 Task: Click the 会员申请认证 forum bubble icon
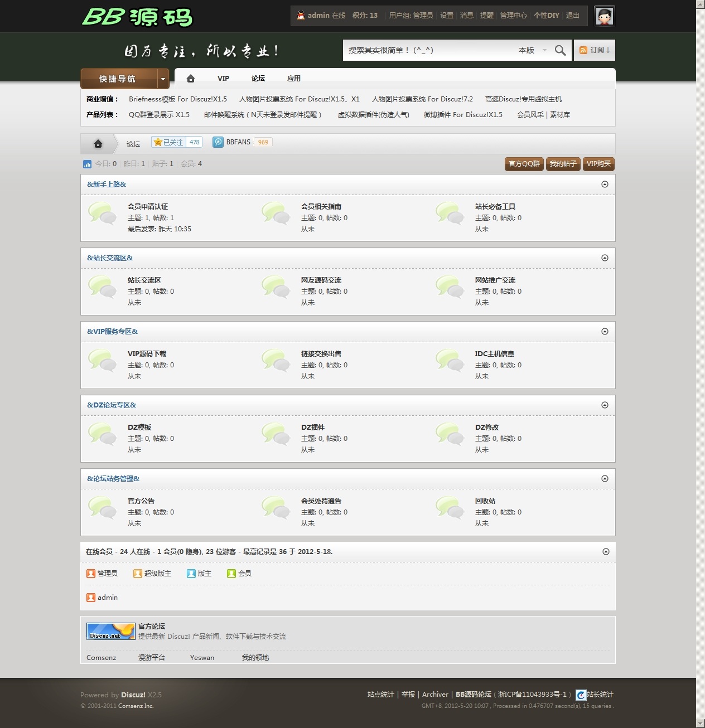click(102, 213)
